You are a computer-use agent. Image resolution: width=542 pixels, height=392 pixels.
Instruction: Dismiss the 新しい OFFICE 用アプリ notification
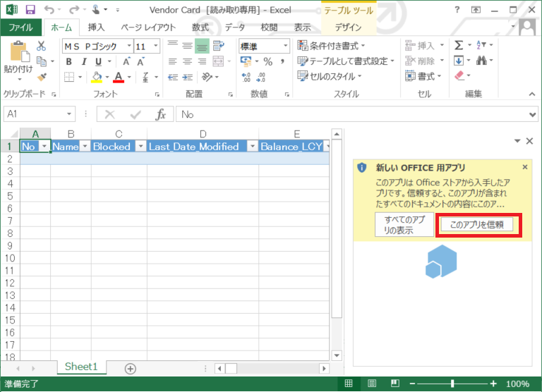click(525, 167)
